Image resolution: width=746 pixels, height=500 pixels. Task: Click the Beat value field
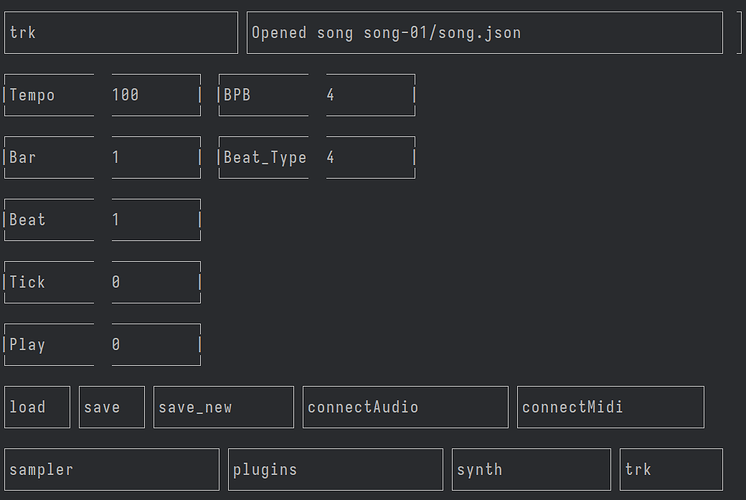[156, 220]
